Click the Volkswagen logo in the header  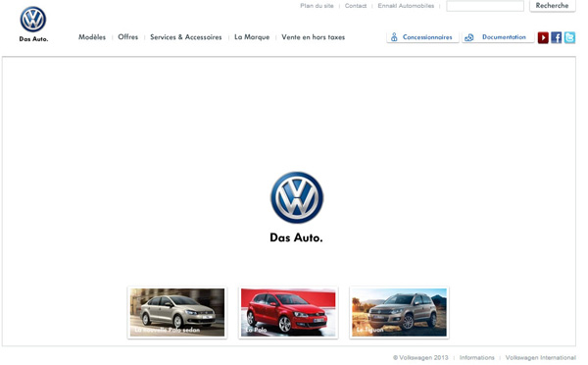coord(33,20)
